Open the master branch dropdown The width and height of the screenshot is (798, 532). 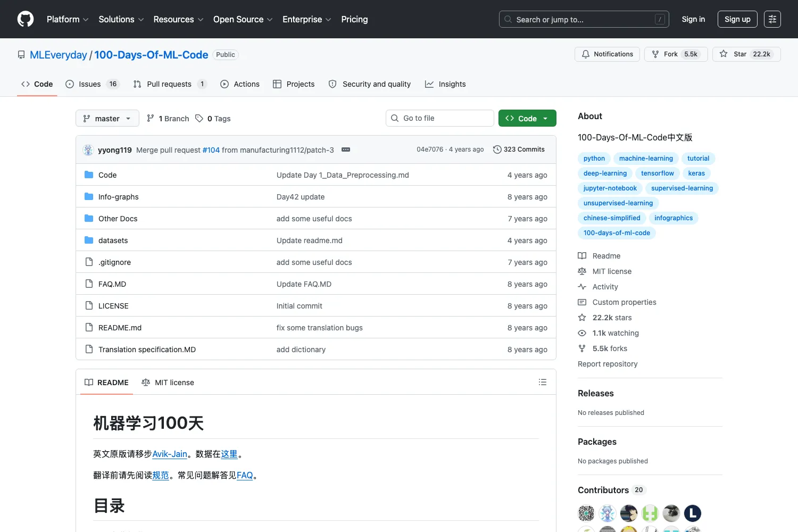pos(107,118)
